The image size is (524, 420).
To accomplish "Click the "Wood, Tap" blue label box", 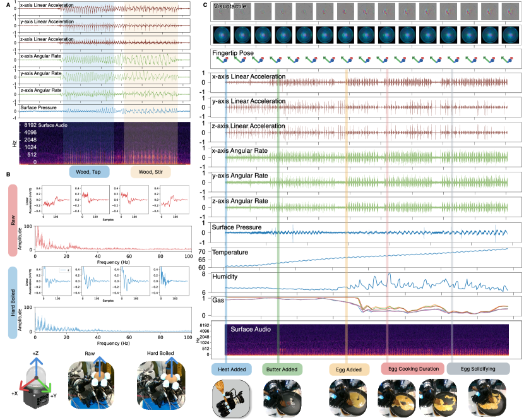I will tap(89, 172).
